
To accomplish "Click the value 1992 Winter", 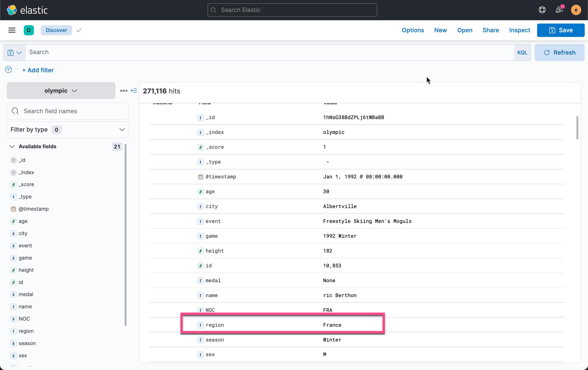I will click(x=340, y=236).
